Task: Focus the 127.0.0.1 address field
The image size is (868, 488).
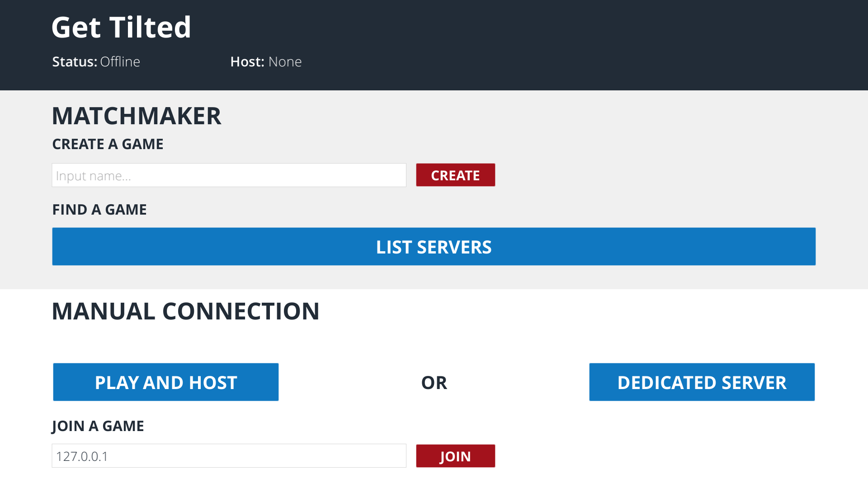Action: (x=229, y=456)
